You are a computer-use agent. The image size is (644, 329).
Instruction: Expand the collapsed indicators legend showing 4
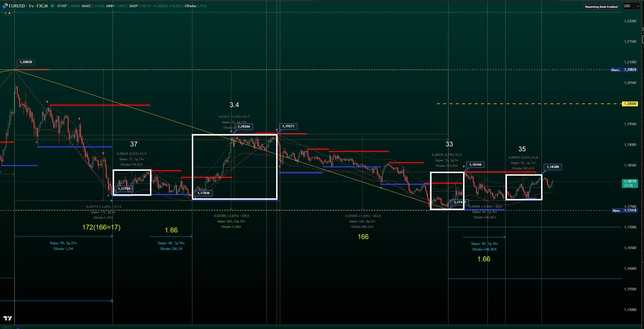(7, 13)
